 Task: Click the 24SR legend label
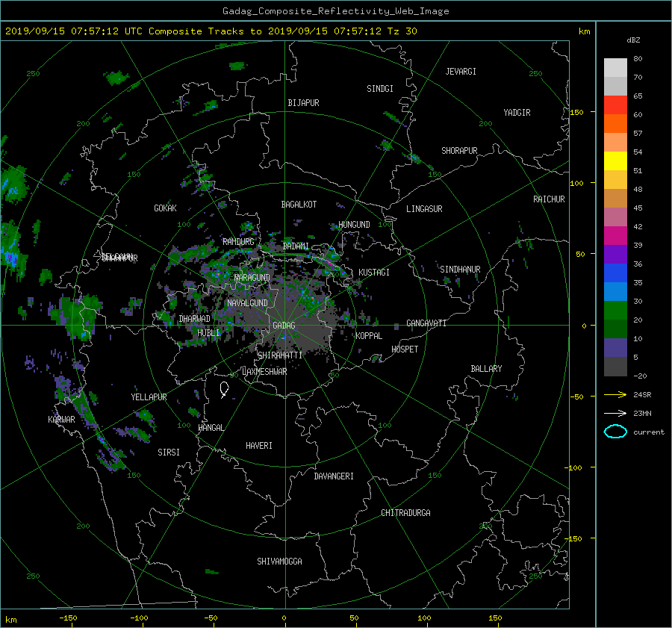click(642, 395)
